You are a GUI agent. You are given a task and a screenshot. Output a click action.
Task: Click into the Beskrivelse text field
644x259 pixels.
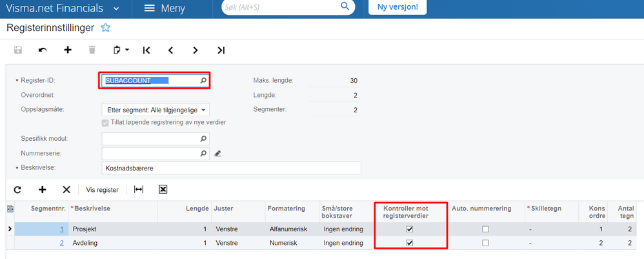231,168
